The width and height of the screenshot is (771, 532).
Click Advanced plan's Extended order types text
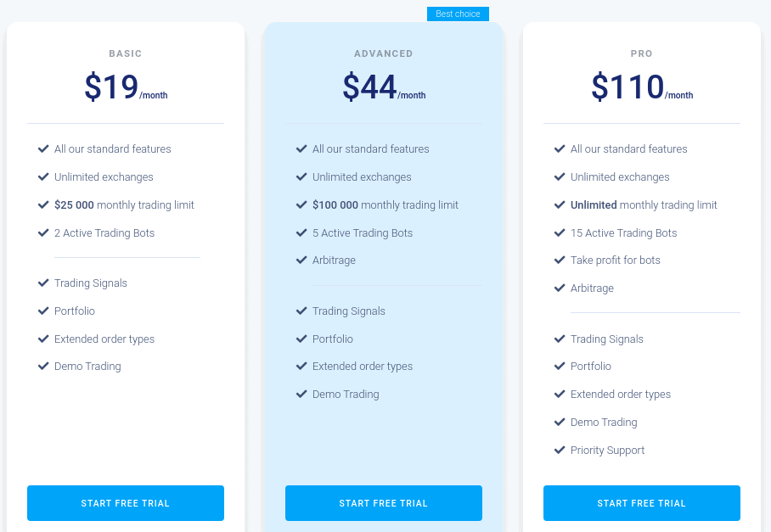point(363,367)
